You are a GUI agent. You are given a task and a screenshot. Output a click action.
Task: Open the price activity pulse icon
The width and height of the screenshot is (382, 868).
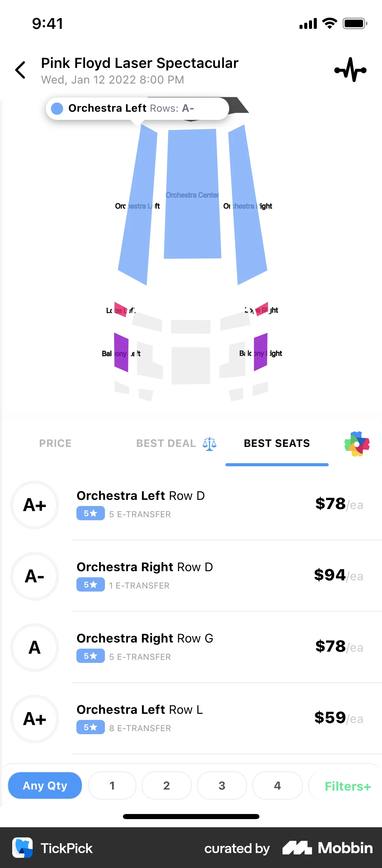pyautogui.click(x=350, y=70)
